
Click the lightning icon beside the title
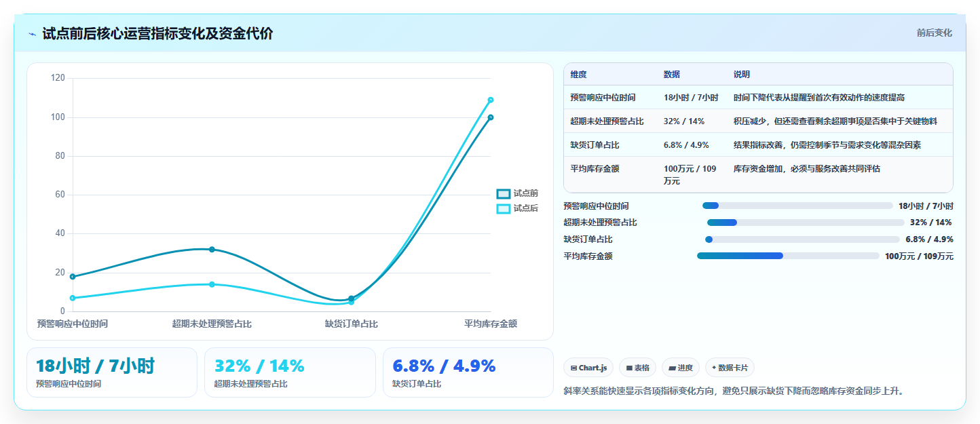coord(32,34)
